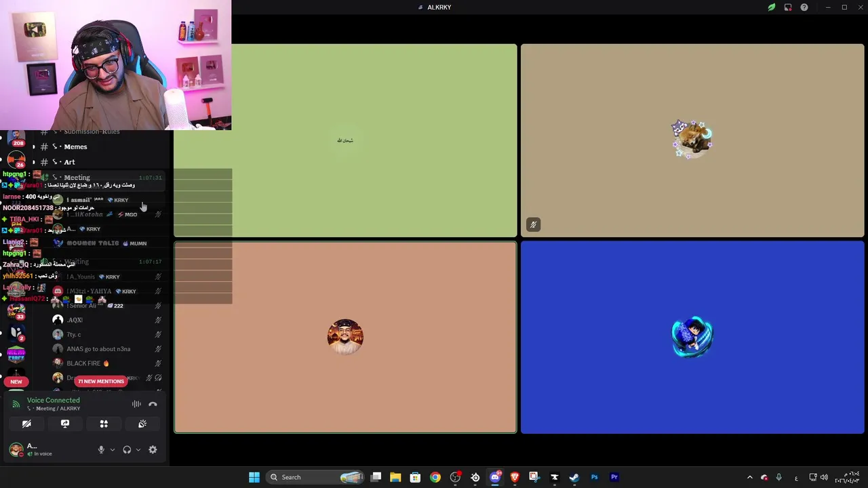The height and width of the screenshot is (488, 868).
Task: Open server icon with 33 badge
Action: tap(16, 311)
